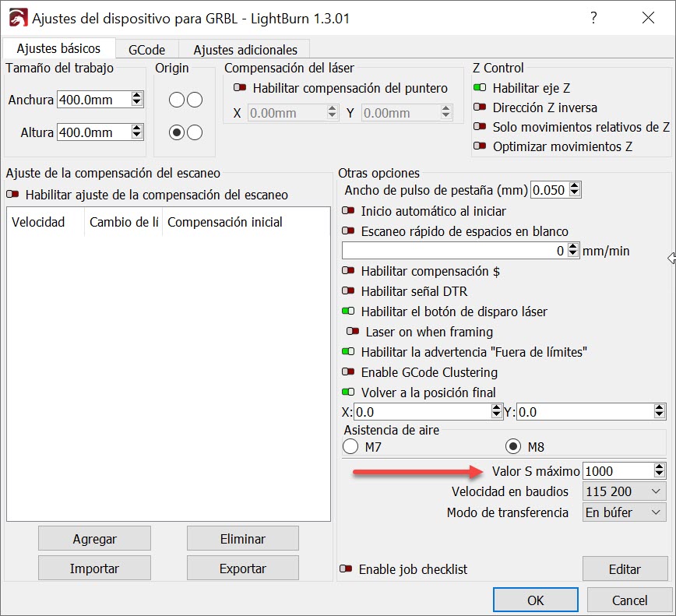
Task: Enable Dirección Z inversa
Action: pos(480,107)
